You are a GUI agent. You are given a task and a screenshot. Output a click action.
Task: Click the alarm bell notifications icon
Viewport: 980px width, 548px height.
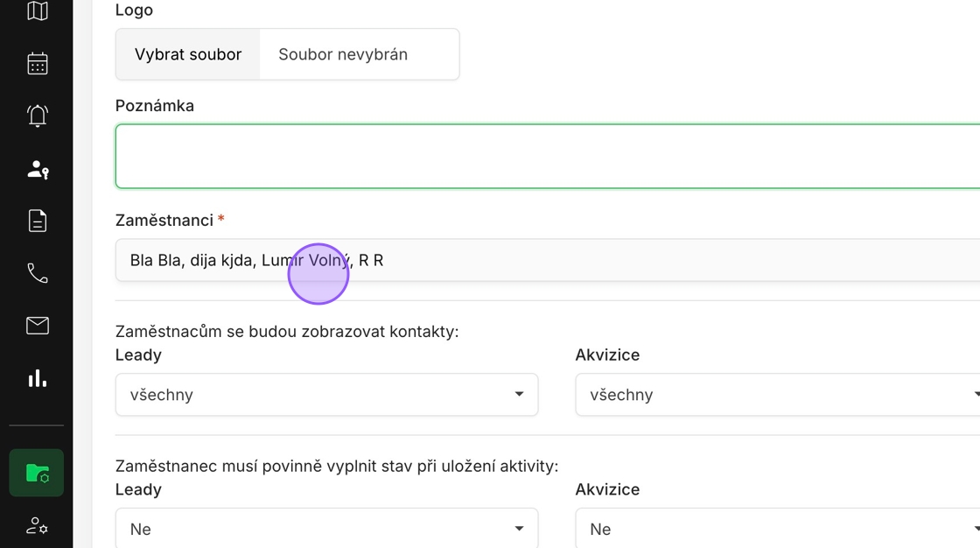(x=37, y=116)
